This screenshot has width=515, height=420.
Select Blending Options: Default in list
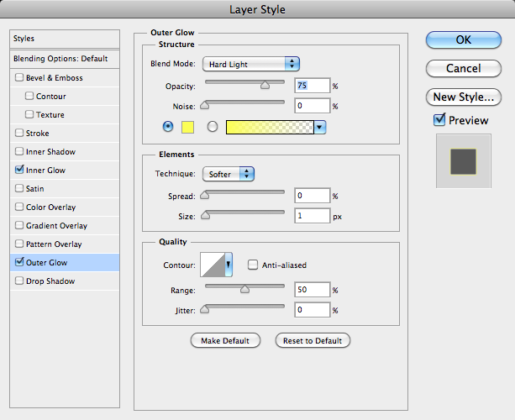(x=60, y=59)
